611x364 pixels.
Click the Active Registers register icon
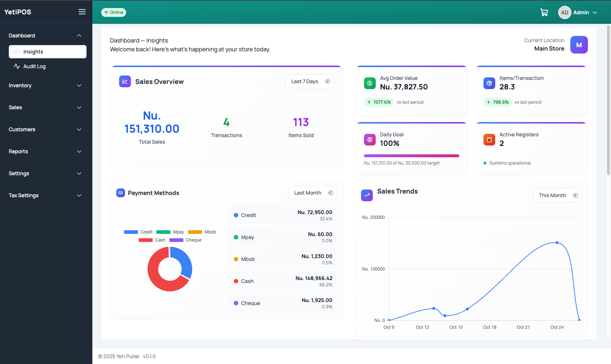489,139
